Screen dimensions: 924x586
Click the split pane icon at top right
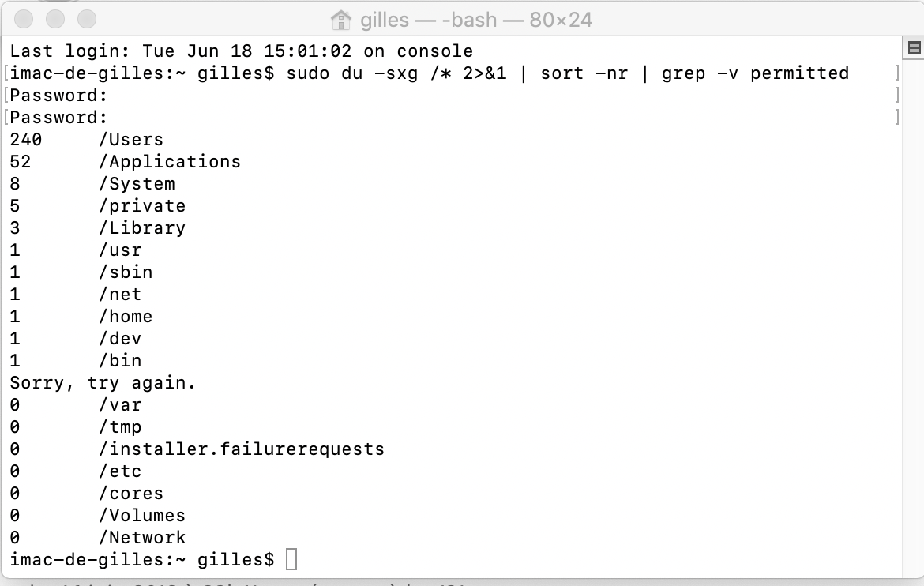pyautogui.click(x=914, y=49)
